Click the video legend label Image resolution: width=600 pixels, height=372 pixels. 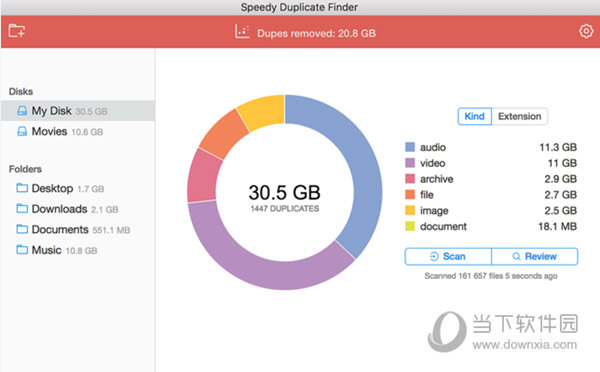coord(432,163)
